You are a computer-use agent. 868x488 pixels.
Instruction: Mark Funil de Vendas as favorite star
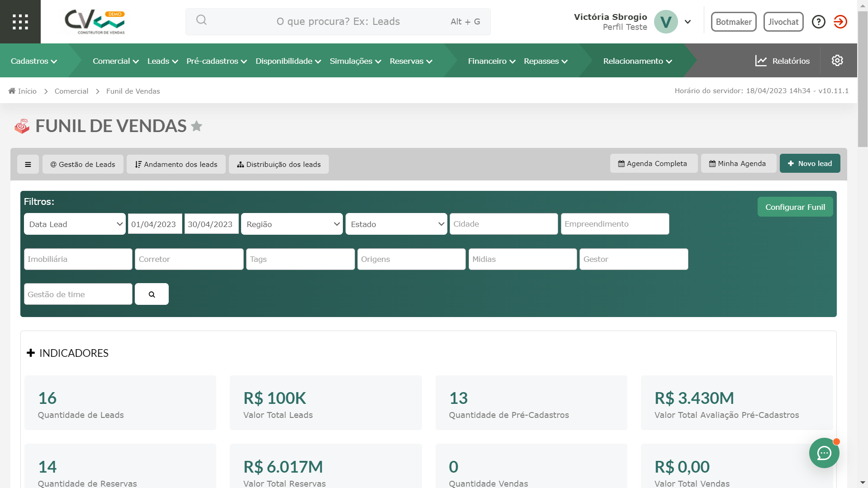(197, 126)
